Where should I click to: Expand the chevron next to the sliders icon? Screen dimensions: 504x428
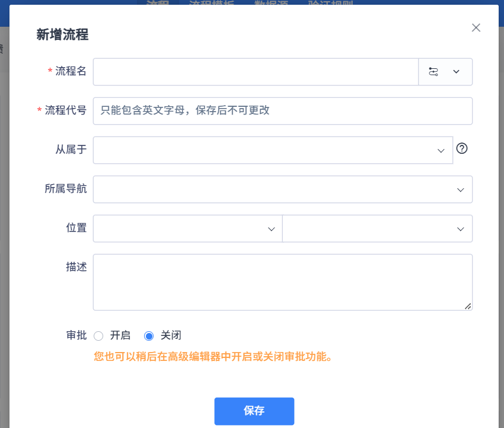pyautogui.click(x=456, y=72)
